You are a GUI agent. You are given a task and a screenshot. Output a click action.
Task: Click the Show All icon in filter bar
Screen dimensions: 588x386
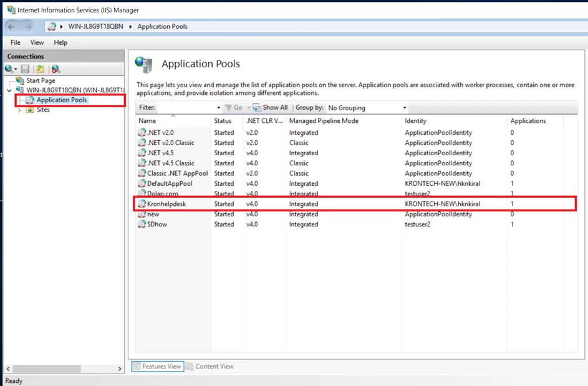[x=257, y=108]
